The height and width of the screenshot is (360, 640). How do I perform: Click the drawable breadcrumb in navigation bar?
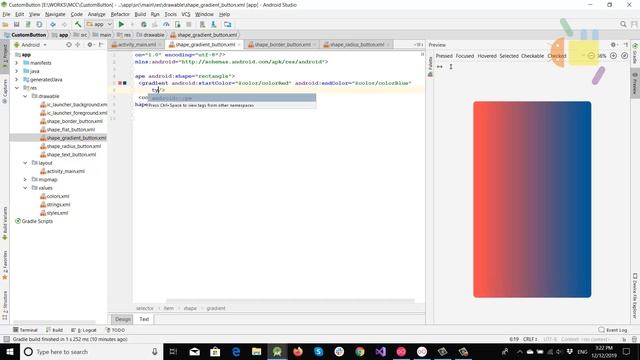(151, 35)
